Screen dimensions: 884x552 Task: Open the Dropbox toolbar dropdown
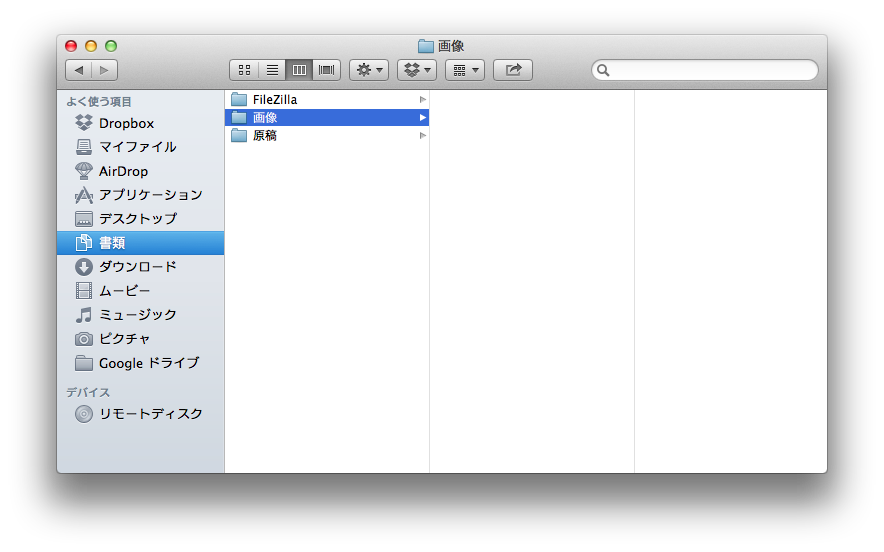tap(417, 70)
